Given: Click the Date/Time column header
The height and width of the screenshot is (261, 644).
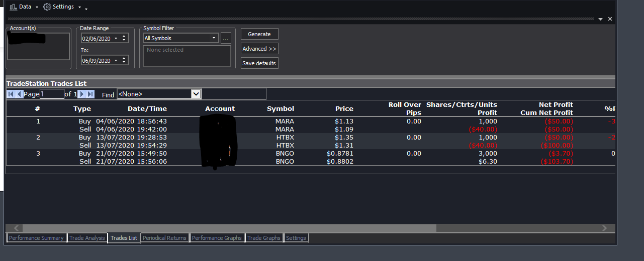Looking at the screenshot, I should tap(147, 108).
